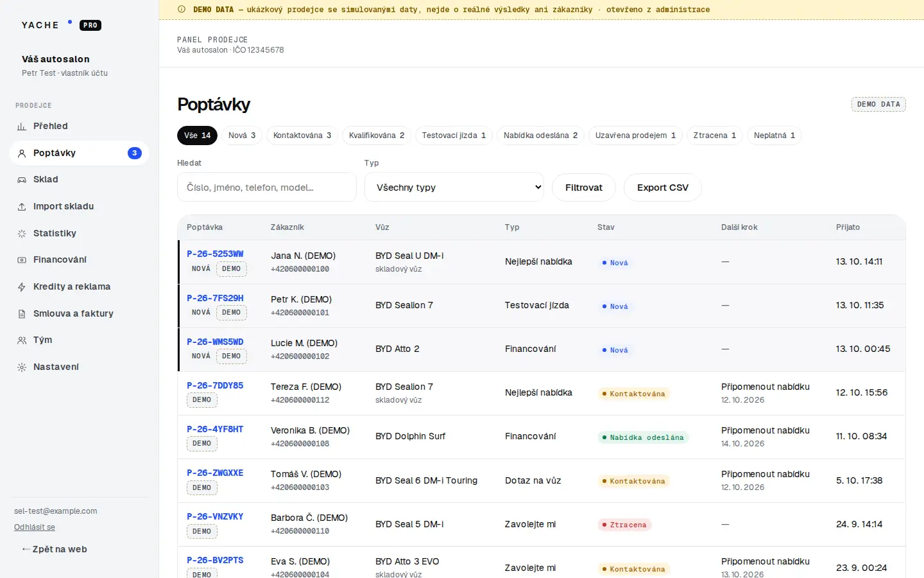Click the 'Sklad' sidebar menu label
This screenshot has height=578, width=924.
point(46,180)
